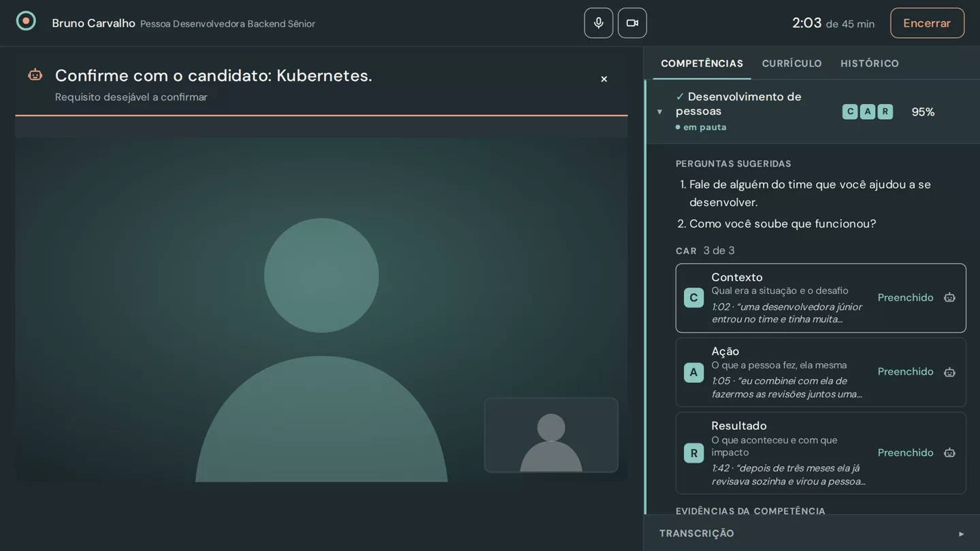Collapse the Desenvolvimento de pessoas competency
Viewport: 980px width, 551px height.
pyautogui.click(x=659, y=112)
